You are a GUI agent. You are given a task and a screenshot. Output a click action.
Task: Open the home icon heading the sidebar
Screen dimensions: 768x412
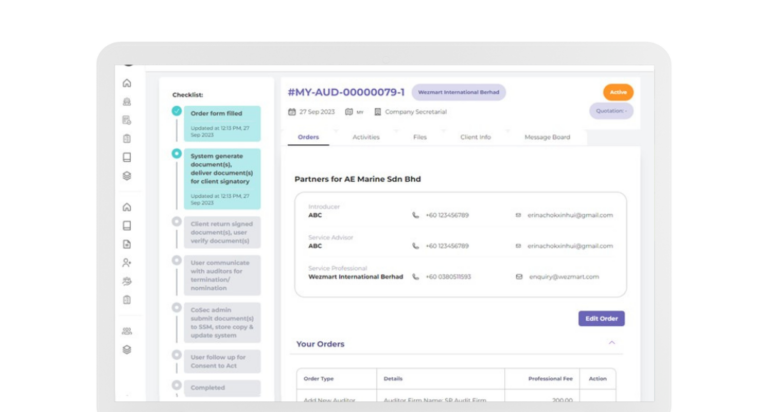[127, 83]
